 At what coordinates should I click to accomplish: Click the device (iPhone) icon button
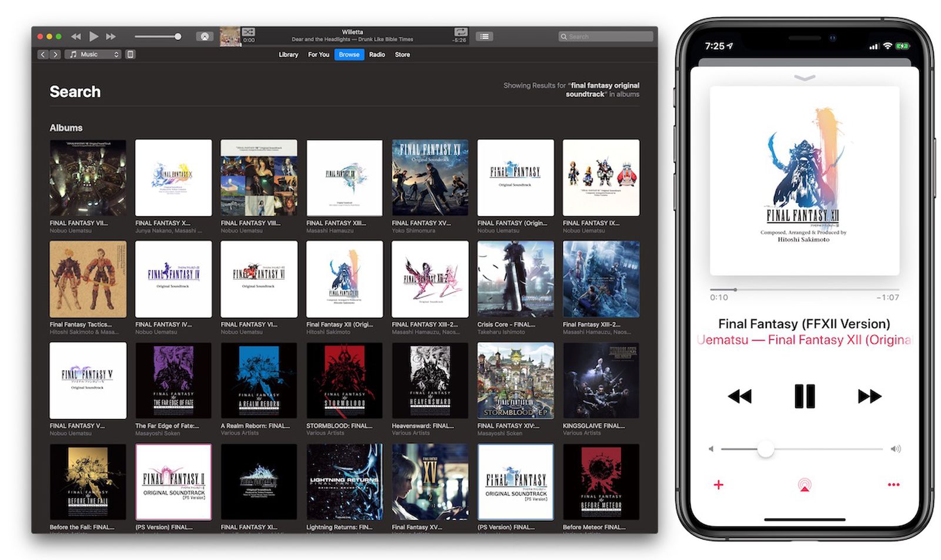131,54
